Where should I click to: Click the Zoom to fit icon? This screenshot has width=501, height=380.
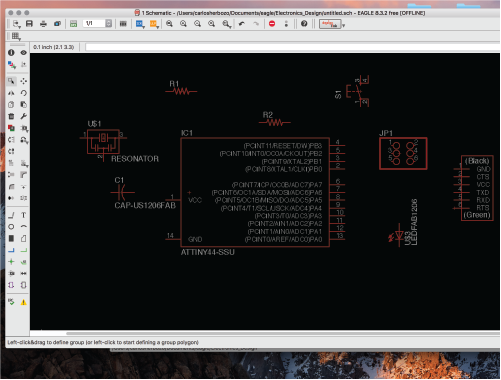[169, 24]
